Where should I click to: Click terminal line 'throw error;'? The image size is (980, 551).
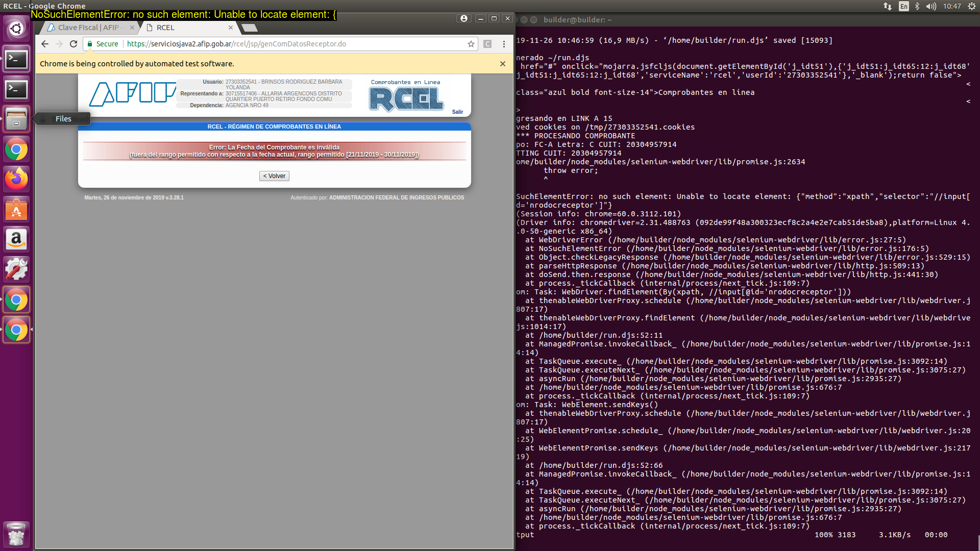pos(571,170)
